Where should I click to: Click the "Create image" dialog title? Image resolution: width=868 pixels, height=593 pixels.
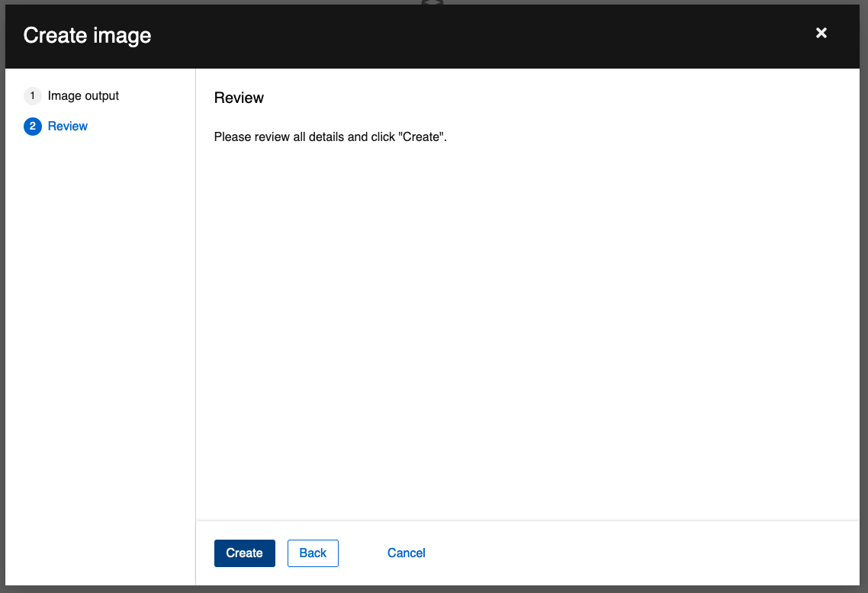(87, 36)
